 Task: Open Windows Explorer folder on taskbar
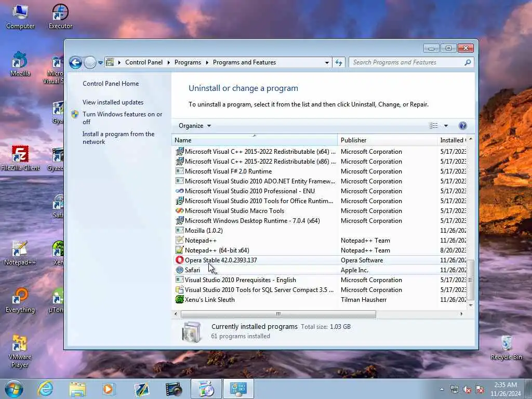click(78, 389)
